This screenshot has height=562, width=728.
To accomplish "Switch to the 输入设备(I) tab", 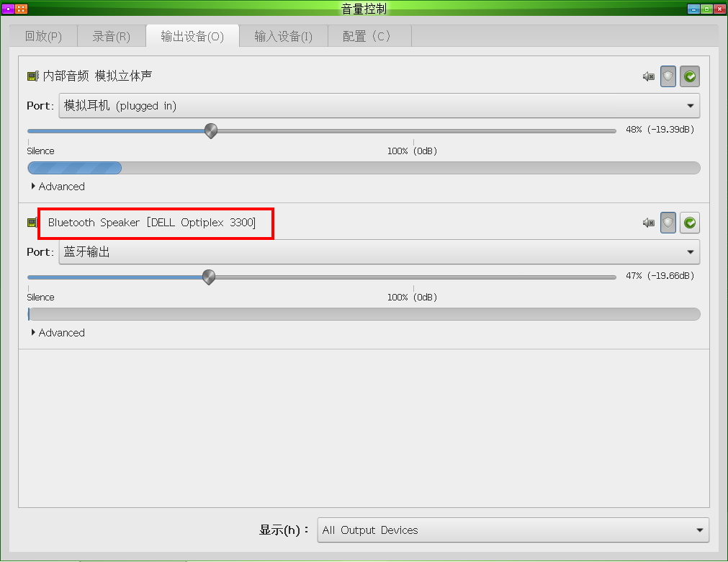I will 283,36.
